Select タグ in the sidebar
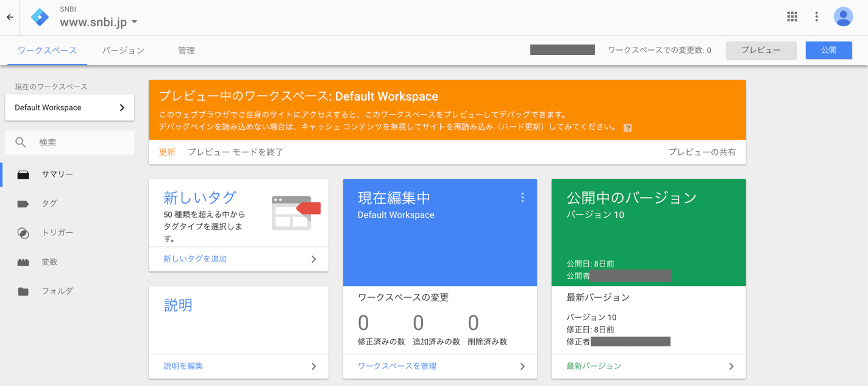868x386 pixels. (49, 204)
